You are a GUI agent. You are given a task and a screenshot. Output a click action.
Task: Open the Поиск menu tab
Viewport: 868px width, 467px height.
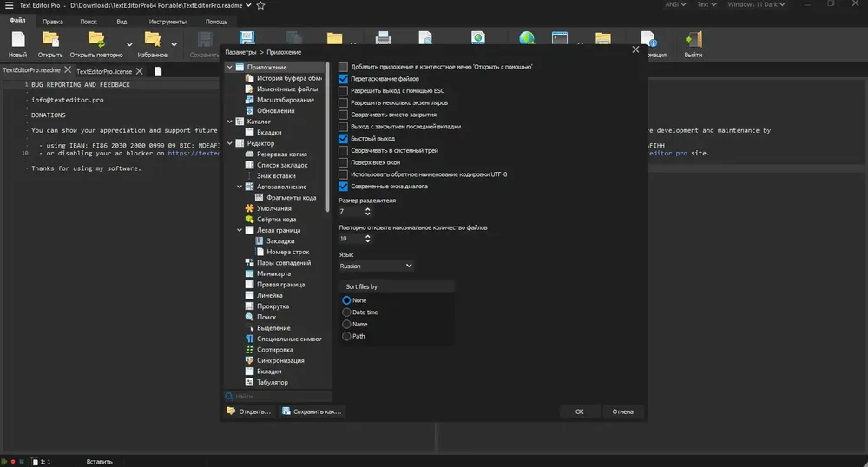tap(89, 22)
